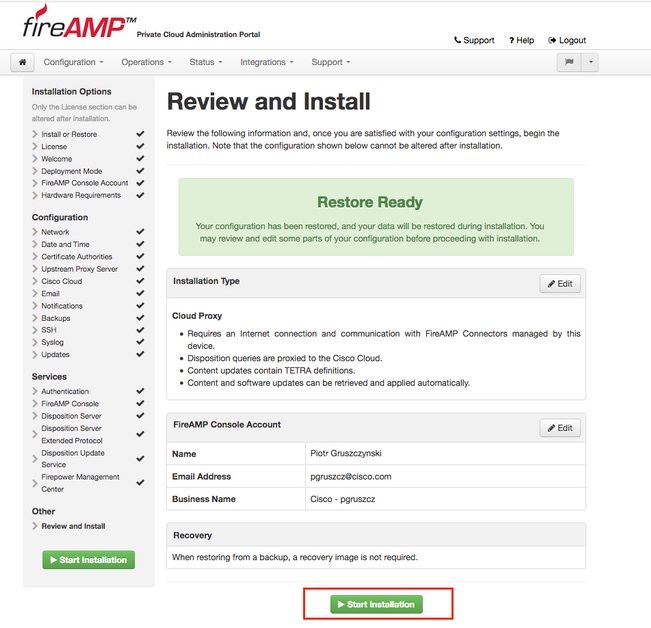Click the fireAMP logo
Image resolution: width=651 pixels, height=628 pixels.
point(79,22)
